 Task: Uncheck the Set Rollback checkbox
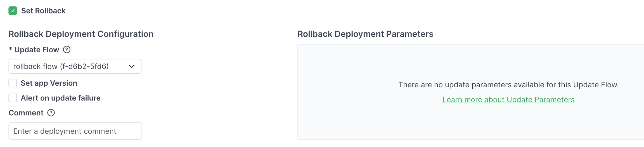point(13,11)
